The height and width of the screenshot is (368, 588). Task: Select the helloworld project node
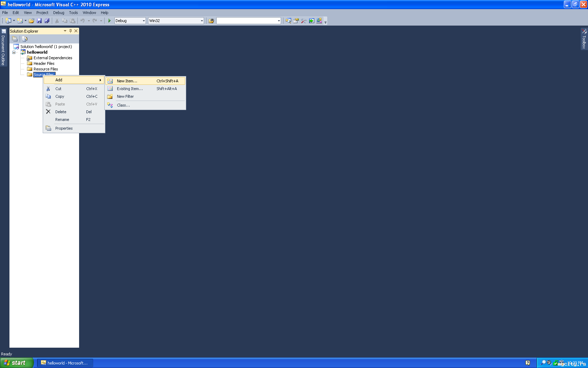[x=37, y=52]
